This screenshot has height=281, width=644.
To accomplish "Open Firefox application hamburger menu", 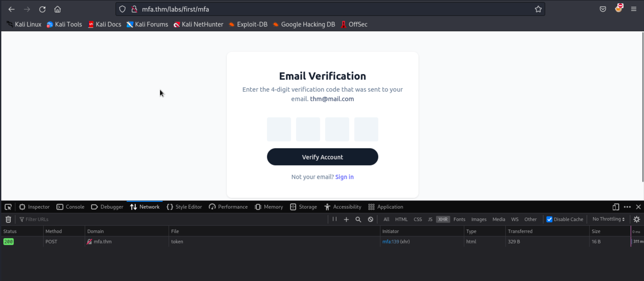I will (634, 9).
